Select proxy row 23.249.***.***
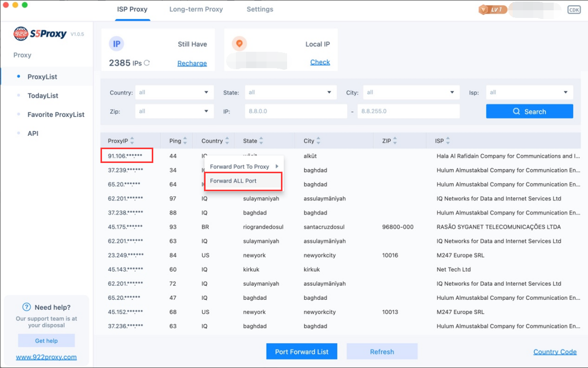The width and height of the screenshot is (588, 368). pyautogui.click(x=340, y=255)
